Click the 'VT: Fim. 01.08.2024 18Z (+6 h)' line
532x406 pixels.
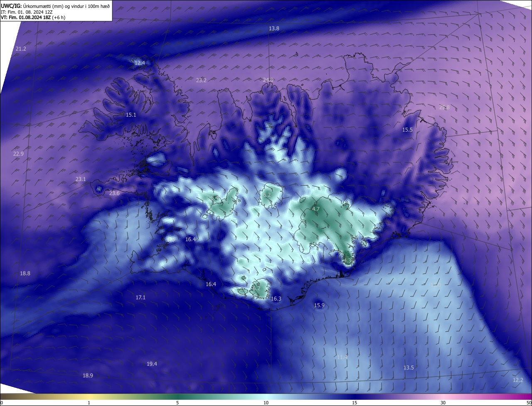coord(33,17)
